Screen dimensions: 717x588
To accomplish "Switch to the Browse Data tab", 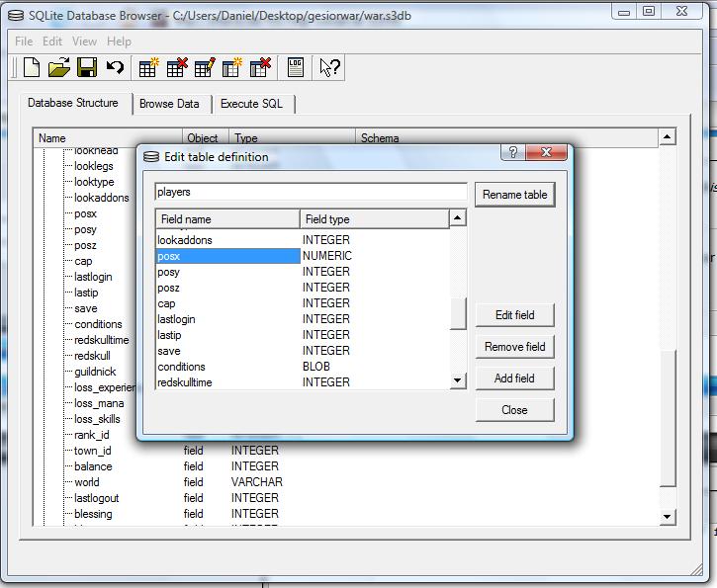I will pyautogui.click(x=169, y=104).
